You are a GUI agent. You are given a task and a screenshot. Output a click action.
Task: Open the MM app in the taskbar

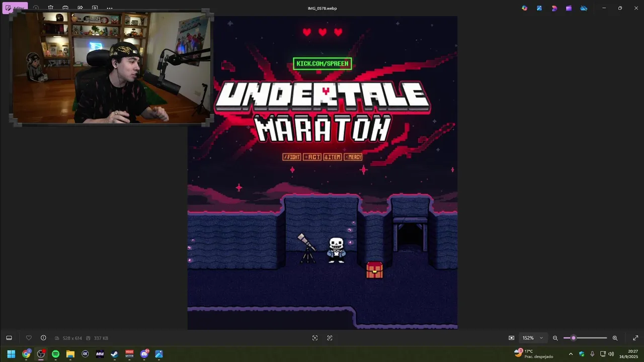click(100, 354)
